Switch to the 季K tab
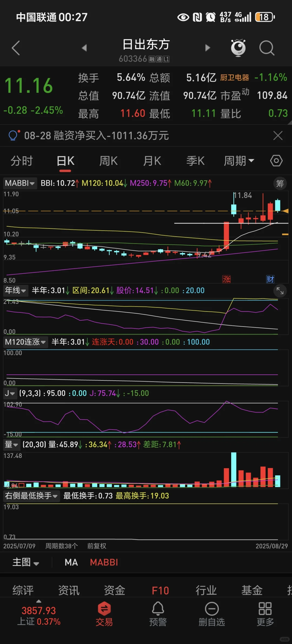 click(195, 161)
